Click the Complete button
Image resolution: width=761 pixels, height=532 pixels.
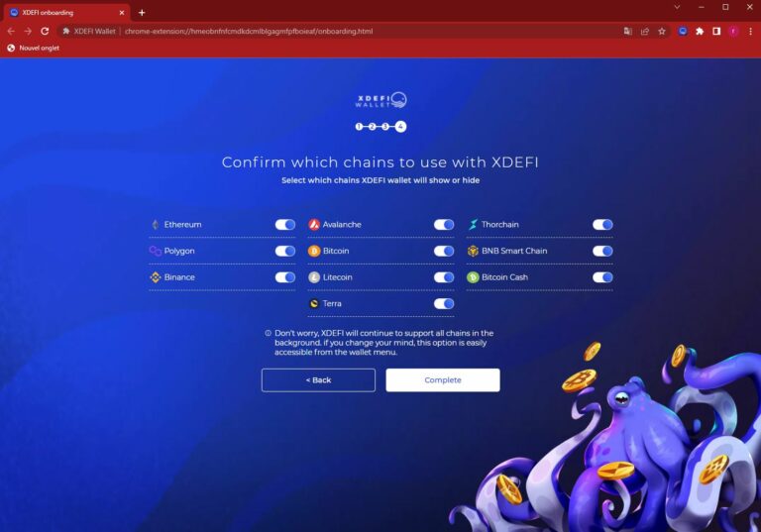coord(443,380)
